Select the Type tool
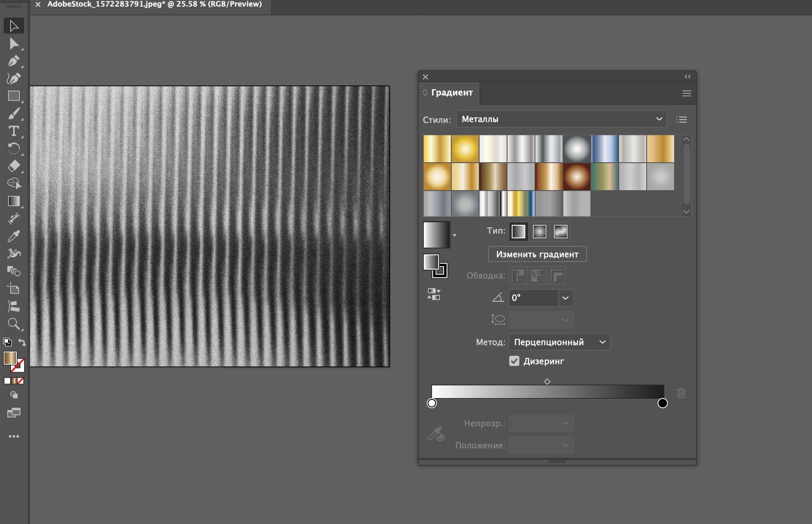The image size is (812, 524). (14, 131)
